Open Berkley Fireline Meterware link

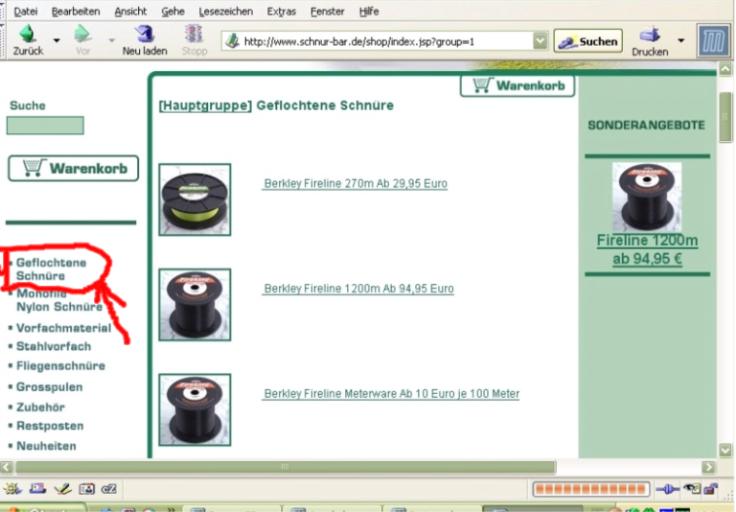pyautogui.click(x=391, y=394)
